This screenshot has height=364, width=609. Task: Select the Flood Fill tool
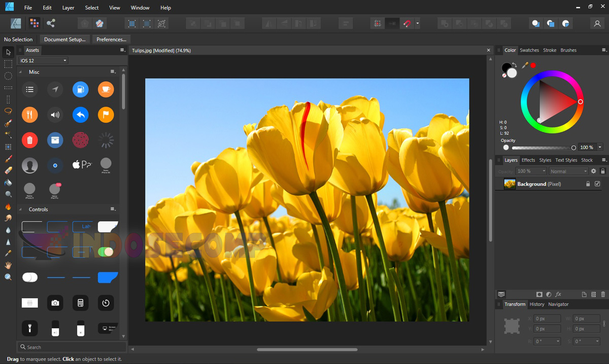(x=8, y=183)
